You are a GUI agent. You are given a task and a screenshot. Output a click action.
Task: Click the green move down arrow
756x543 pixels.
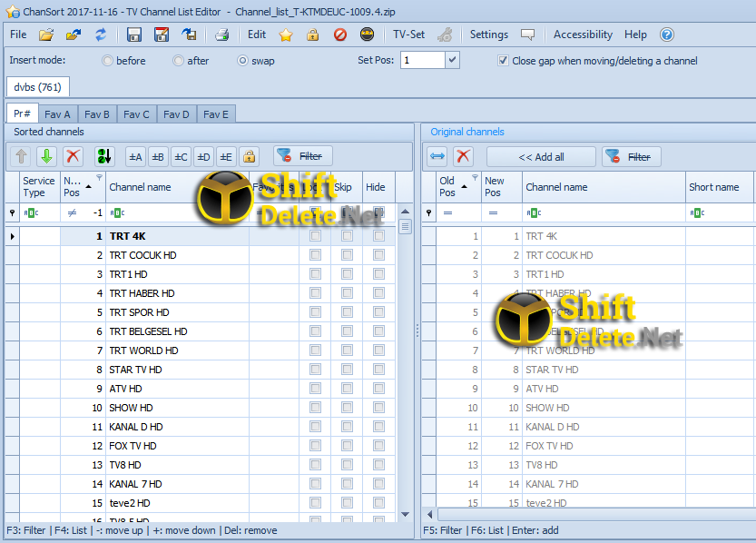pyautogui.click(x=47, y=156)
